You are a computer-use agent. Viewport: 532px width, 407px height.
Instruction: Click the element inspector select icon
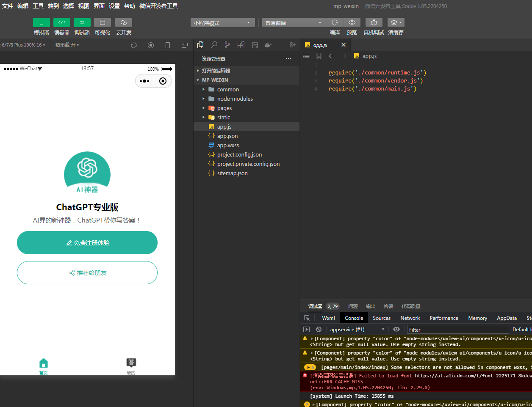pos(307,318)
